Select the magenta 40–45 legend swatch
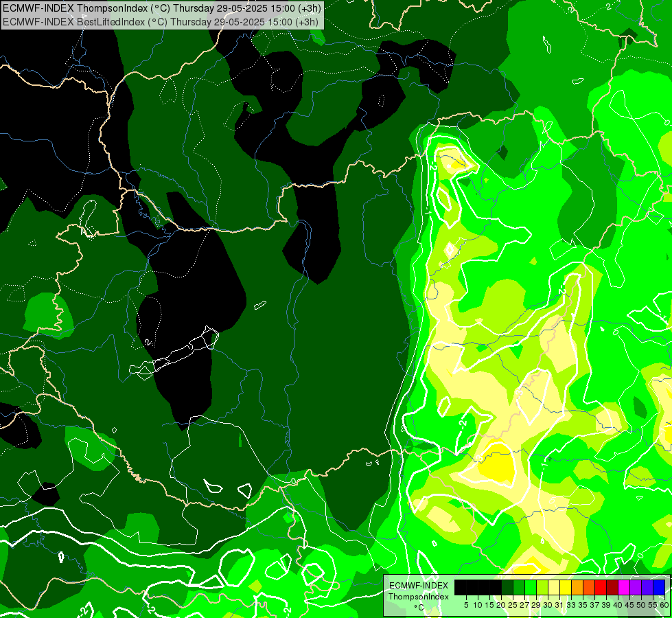 tap(623, 587)
